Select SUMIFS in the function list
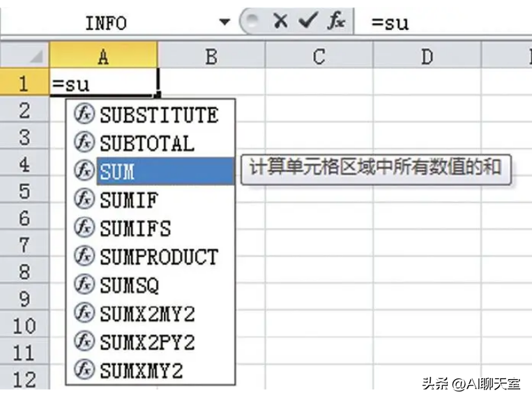The width and height of the screenshot is (532, 402). 135,229
